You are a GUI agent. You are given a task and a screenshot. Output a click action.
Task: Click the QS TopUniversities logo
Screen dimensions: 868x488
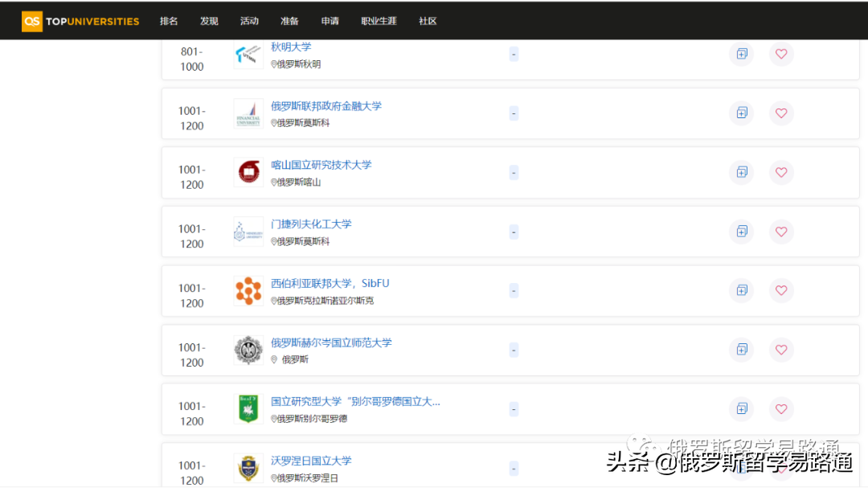pyautogui.click(x=80, y=21)
